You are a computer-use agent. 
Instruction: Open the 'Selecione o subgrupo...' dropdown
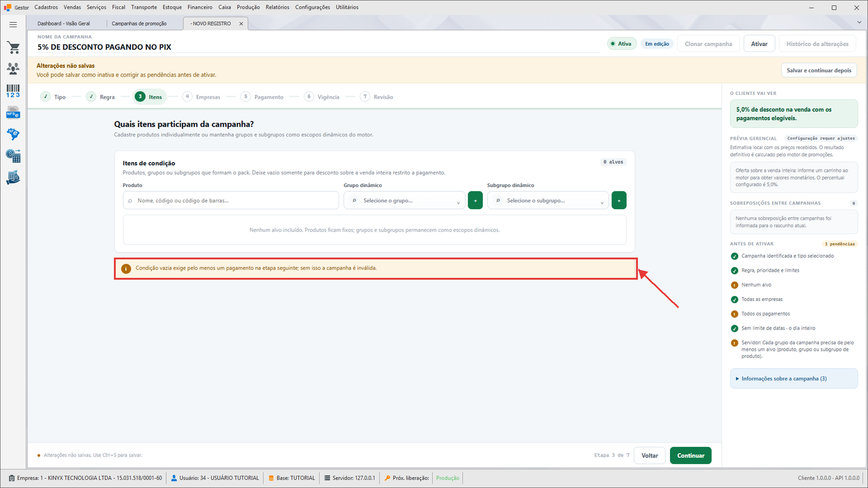tap(548, 201)
